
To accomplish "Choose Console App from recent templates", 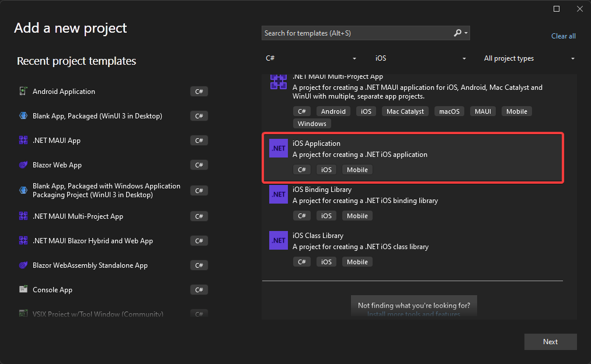I will [113, 289].
